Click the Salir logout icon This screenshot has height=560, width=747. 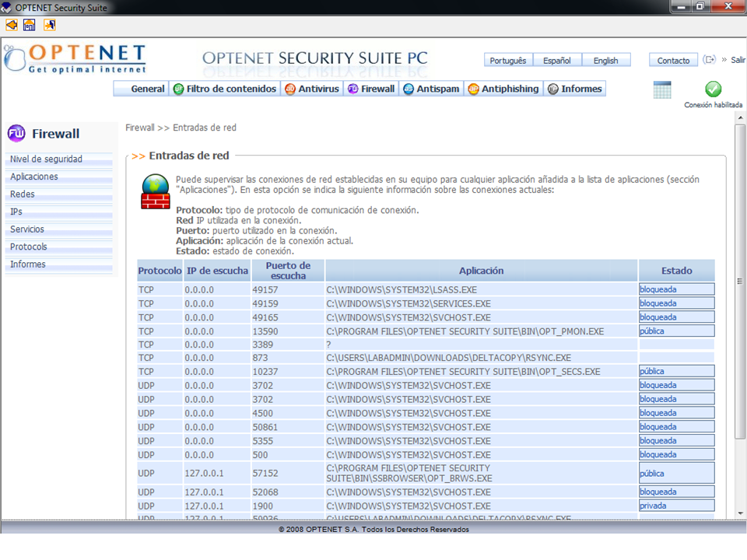click(x=709, y=60)
